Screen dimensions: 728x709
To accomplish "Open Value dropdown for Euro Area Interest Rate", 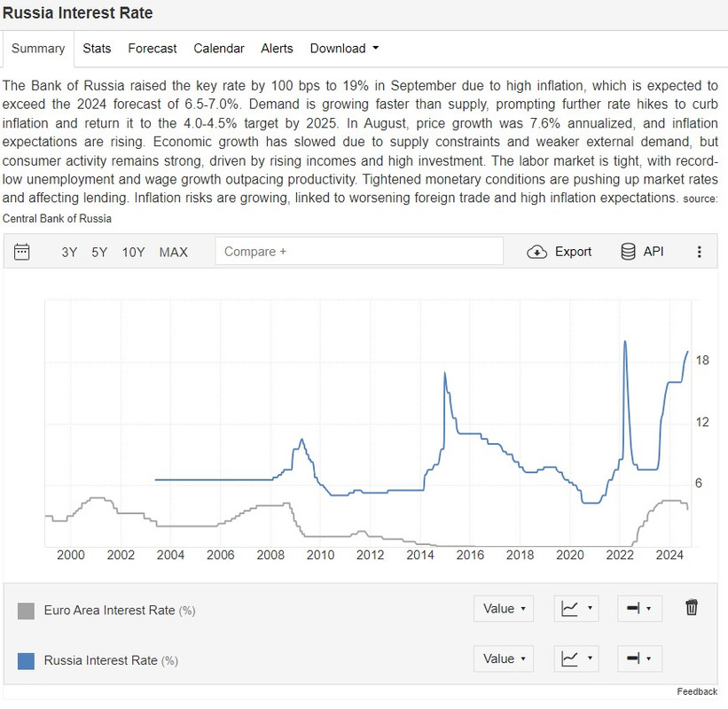I will tap(504, 608).
